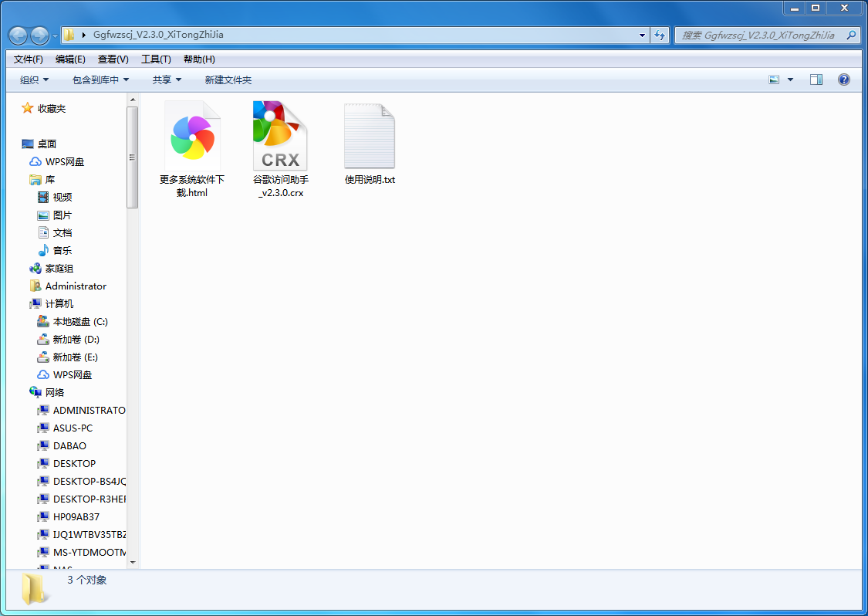Click the navigation pane scrollbar thumb

click(132, 157)
